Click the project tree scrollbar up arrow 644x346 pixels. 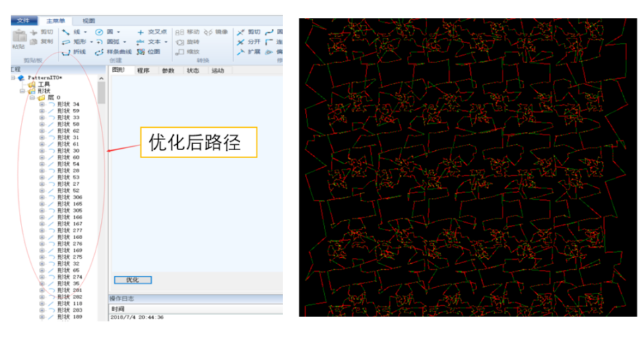[102, 77]
